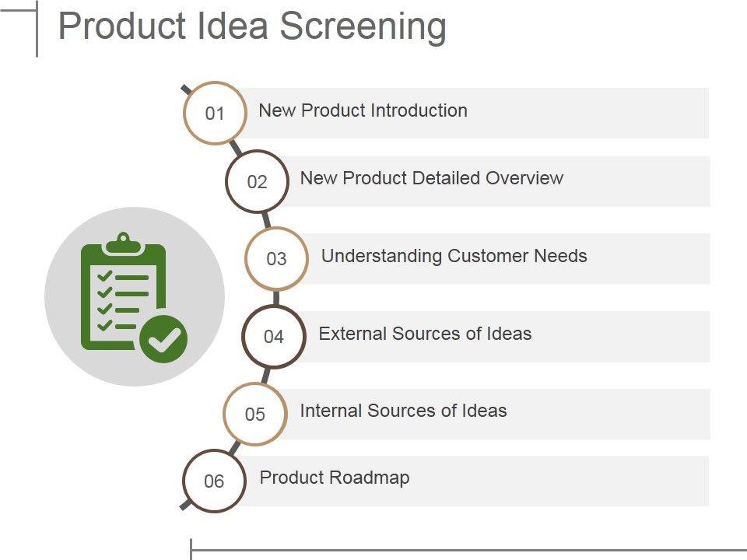Click the connector line between circles 03 and 04

276,298
